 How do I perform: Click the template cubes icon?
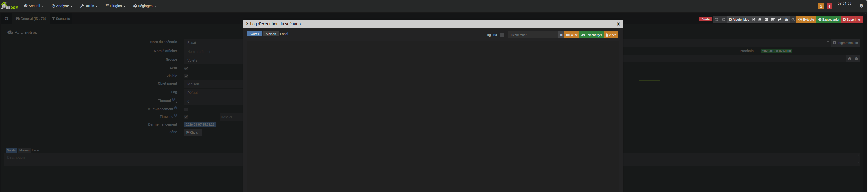(786, 19)
